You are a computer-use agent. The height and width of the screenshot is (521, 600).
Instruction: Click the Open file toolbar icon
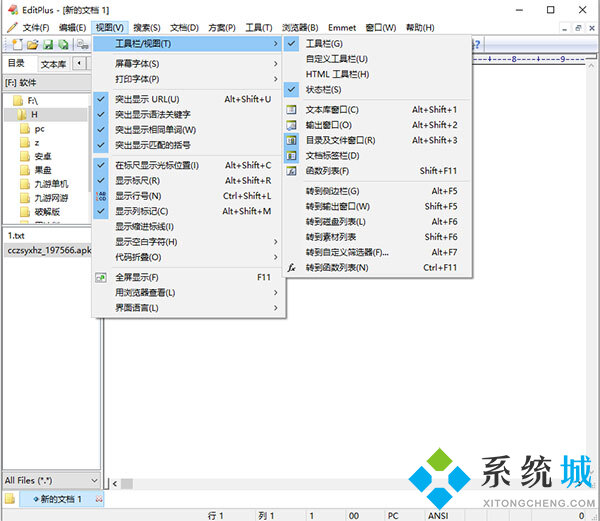coord(33,45)
